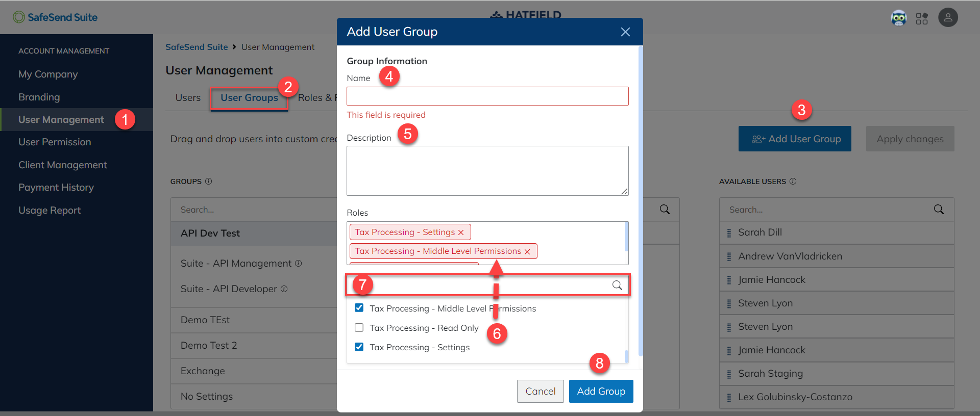Open the owl assistant avatar icon
Image resolution: width=980 pixels, height=416 pixels.
tap(898, 18)
